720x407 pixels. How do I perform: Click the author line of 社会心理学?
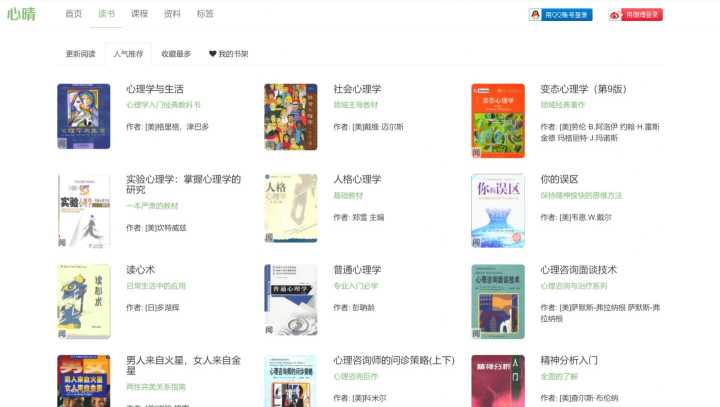368,127
